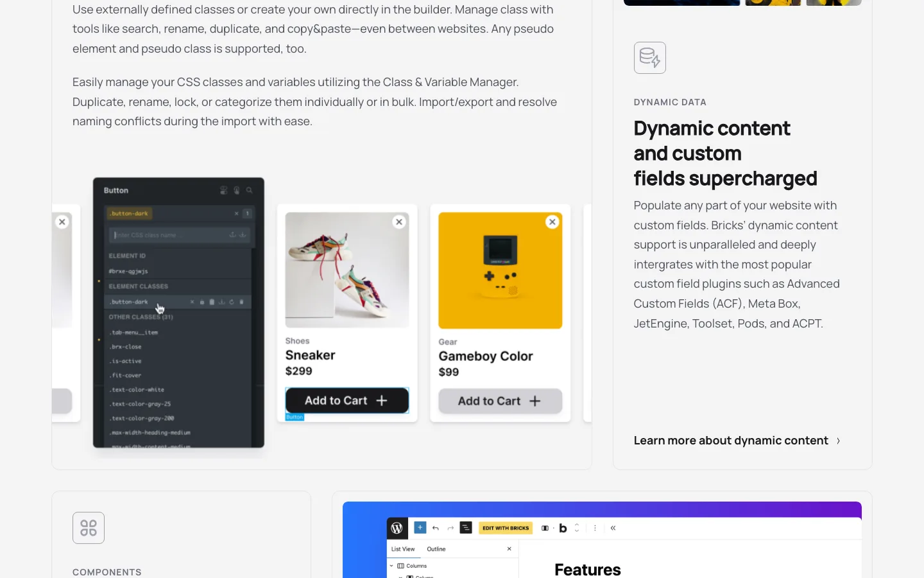The image size is (924, 578).
Task: Click the move up/down arrows stepper
Action: [x=577, y=528]
